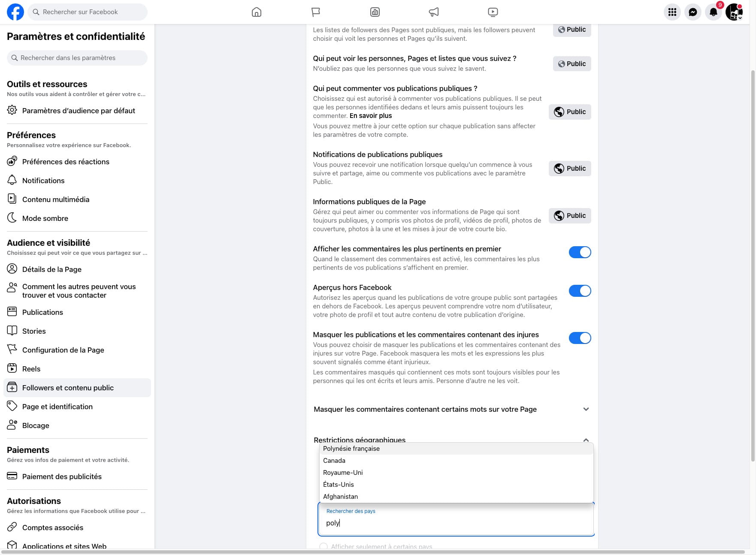Image resolution: width=756 pixels, height=555 pixels.
Task: Click the Rechercher des pays field
Action: pyautogui.click(x=456, y=519)
